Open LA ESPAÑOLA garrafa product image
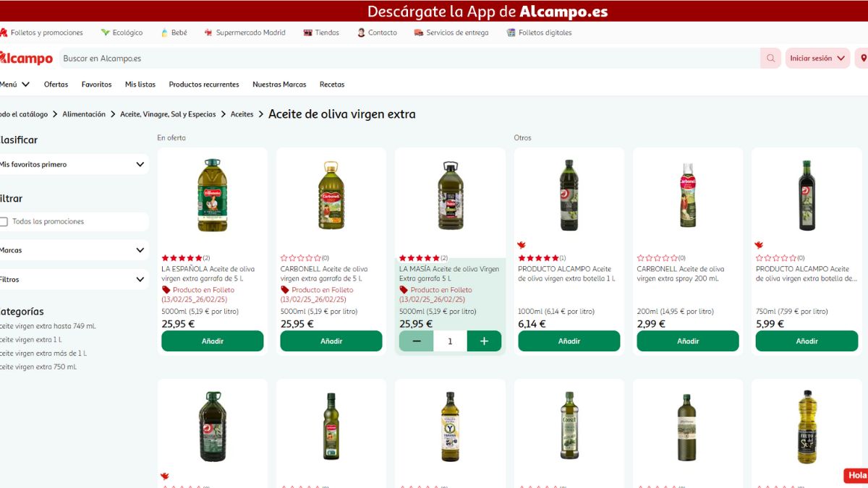Screen dimensions: 868x488 click(x=213, y=196)
